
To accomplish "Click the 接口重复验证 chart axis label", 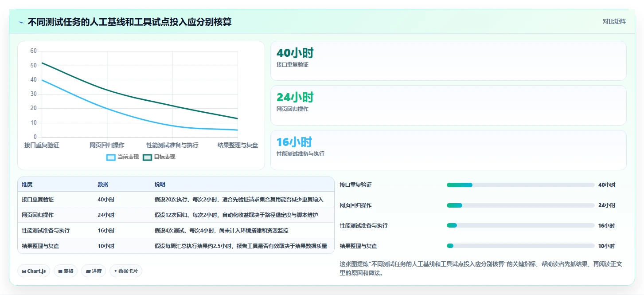I will tap(42, 145).
